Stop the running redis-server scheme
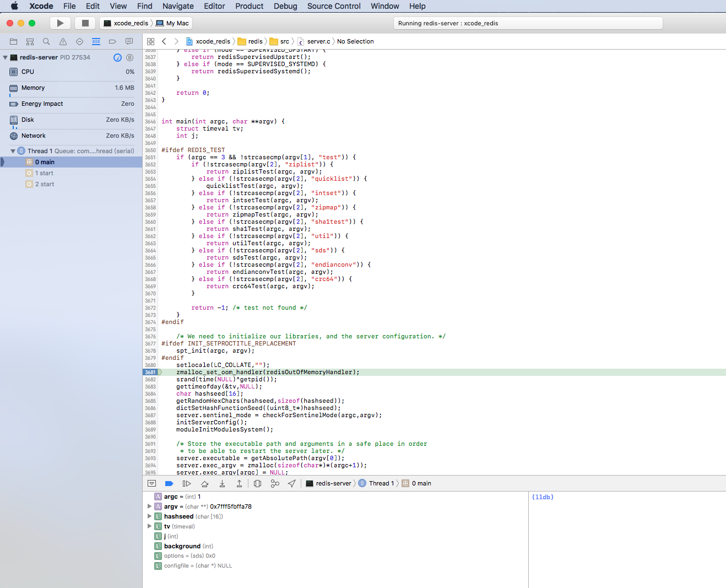This screenshot has height=588, width=726. click(85, 23)
